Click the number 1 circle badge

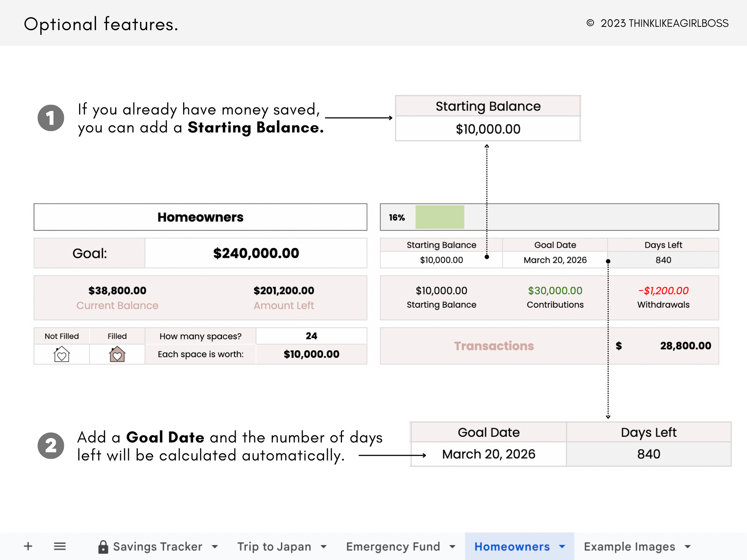pos(51,118)
